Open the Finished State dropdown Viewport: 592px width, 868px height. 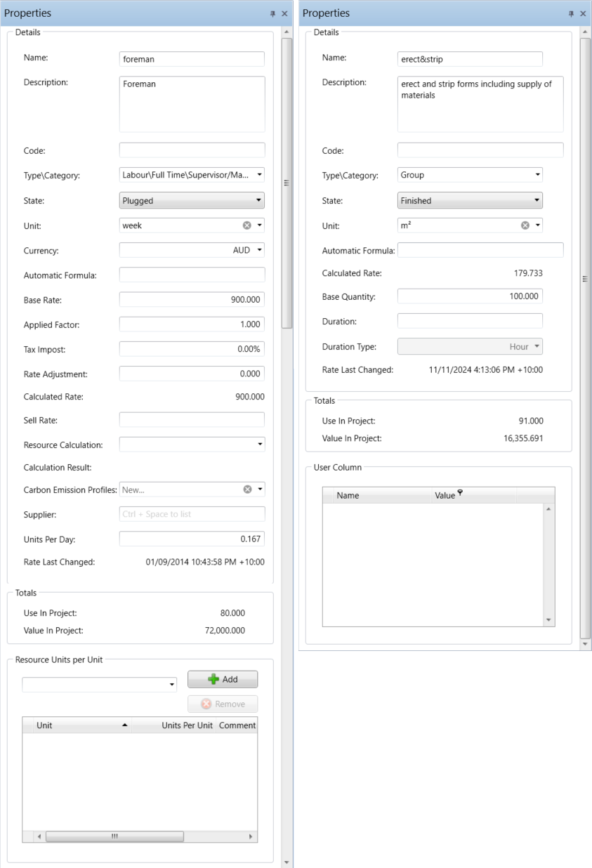(470, 200)
